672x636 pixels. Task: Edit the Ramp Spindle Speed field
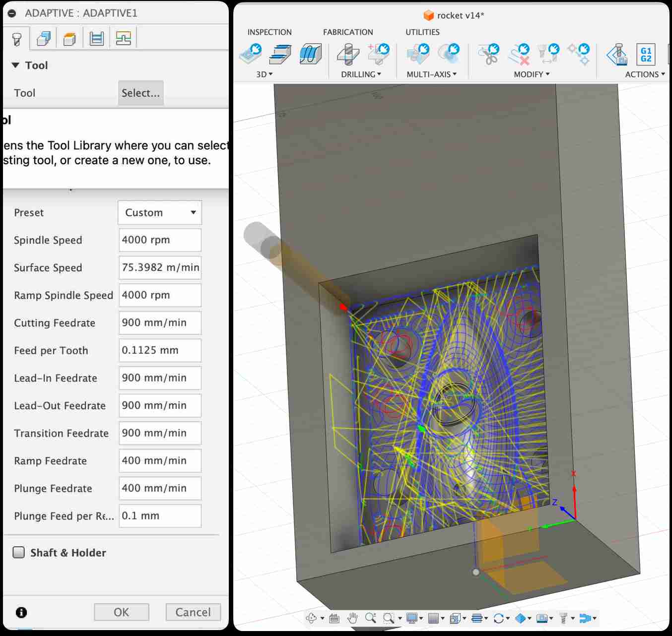pyautogui.click(x=160, y=295)
